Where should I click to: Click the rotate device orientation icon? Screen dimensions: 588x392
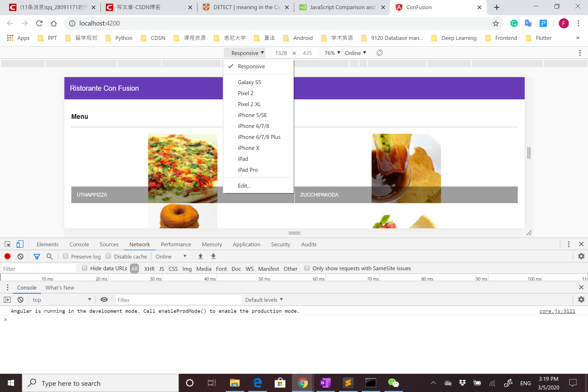coord(379,53)
